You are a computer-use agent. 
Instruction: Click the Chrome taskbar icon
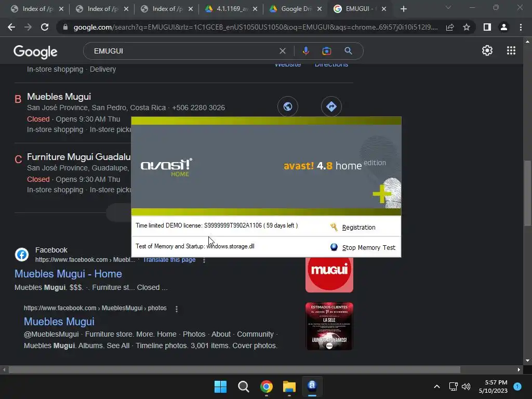click(267, 387)
